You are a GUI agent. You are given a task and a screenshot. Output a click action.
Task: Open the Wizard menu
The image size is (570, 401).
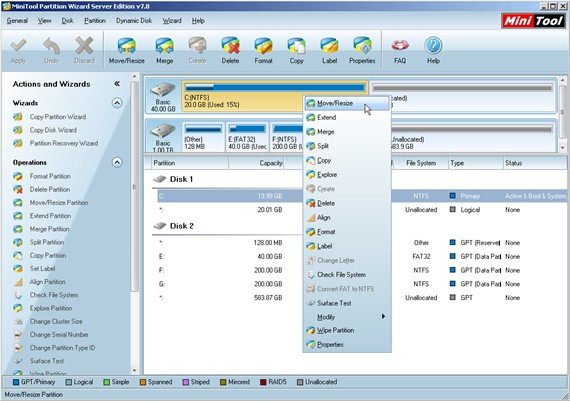click(x=172, y=21)
